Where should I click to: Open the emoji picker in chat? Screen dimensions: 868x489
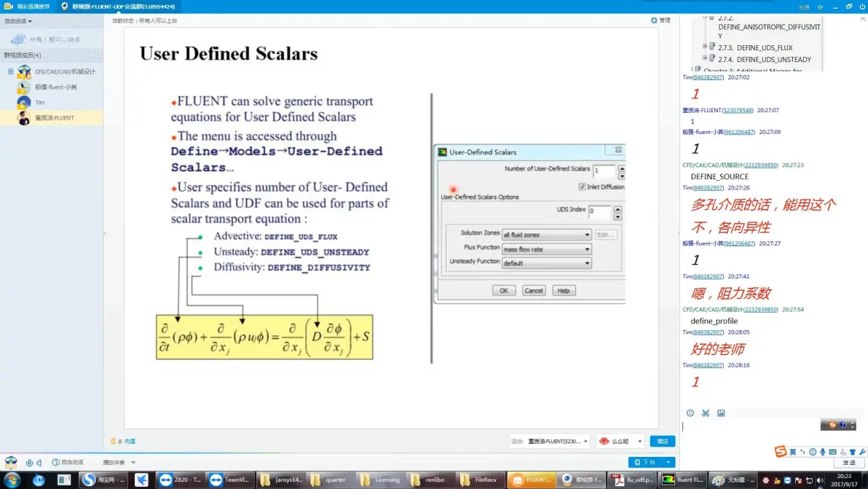point(690,413)
